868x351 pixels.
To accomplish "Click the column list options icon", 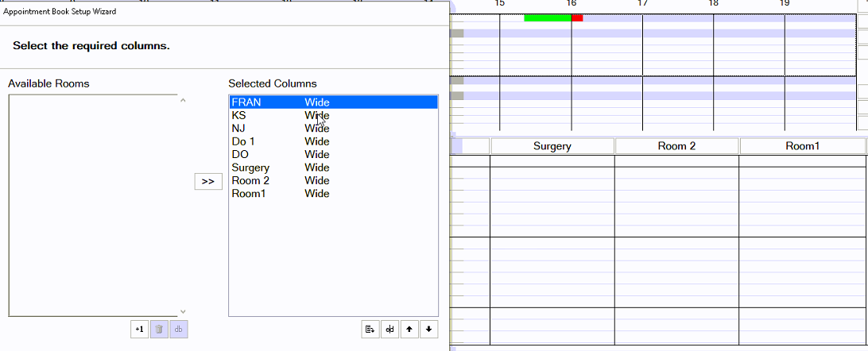I will [x=370, y=329].
